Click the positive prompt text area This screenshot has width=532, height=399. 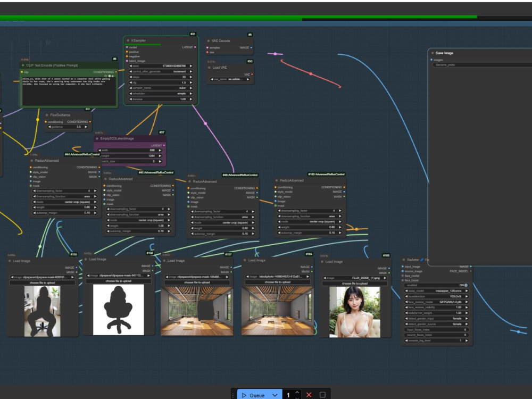[69, 91]
